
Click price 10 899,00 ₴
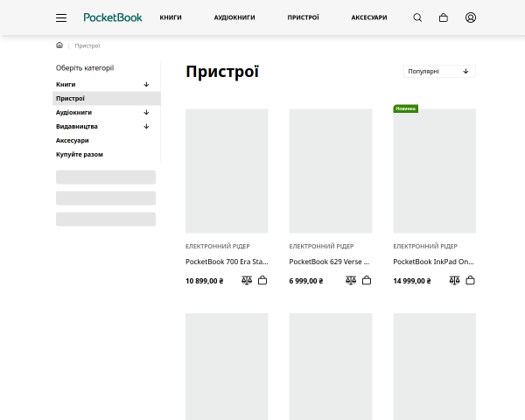[204, 281]
